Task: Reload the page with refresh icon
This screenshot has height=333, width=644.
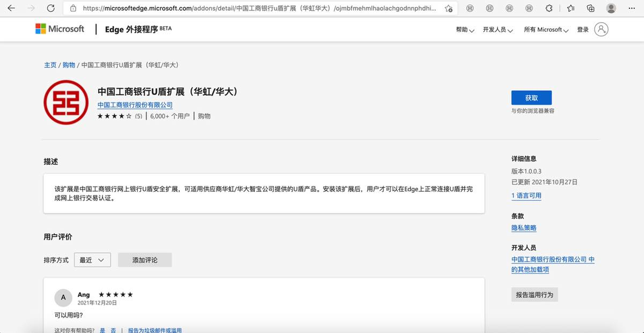Action: tap(50, 8)
